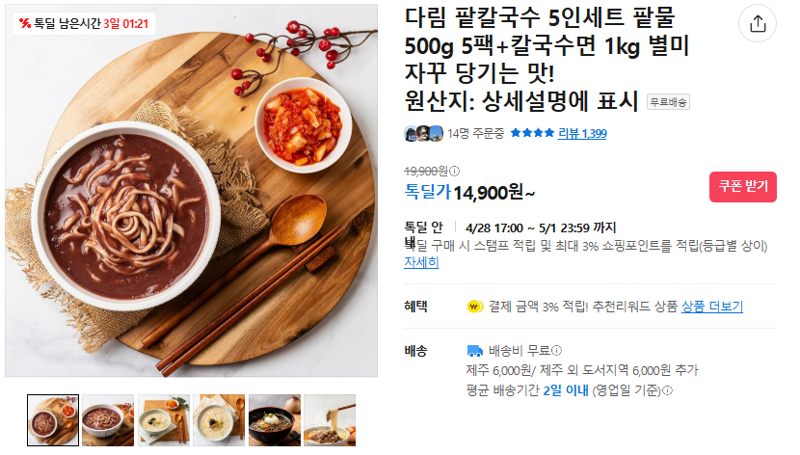Click the info icon after 영업일 기준
This screenshot has height=455, width=800.
[x=667, y=391]
